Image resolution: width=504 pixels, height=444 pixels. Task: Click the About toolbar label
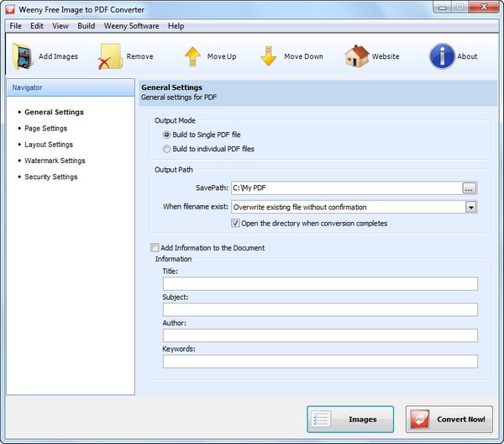(x=467, y=56)
